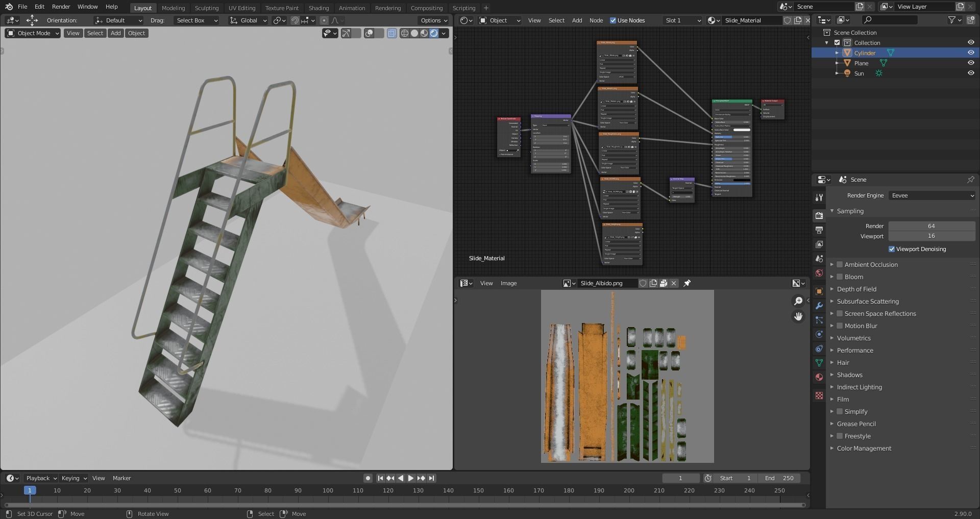The height and width of the screenshot is (519, 980).
Task: Switch viewport to solid shading
Action: [414, 33]
